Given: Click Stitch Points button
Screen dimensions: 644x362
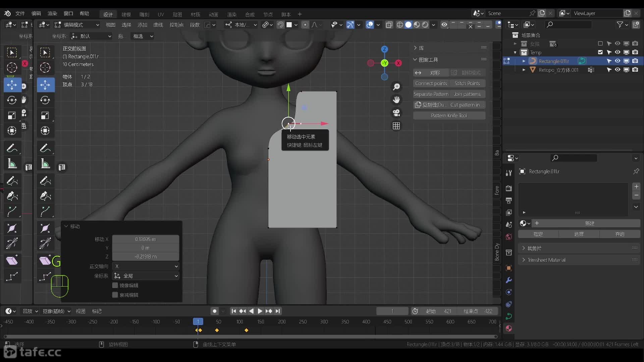Looking at the screenshot, I should coord(467,83).
